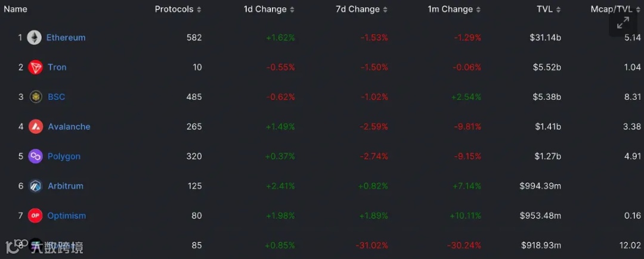Open the Avalanche chain link

tap(69, 127)
